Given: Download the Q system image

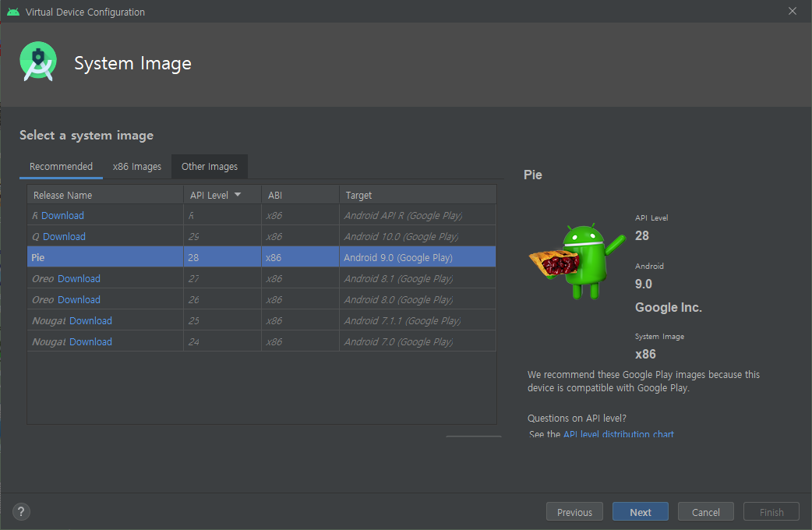Looking at the screenshot, I should pos(64,237).
